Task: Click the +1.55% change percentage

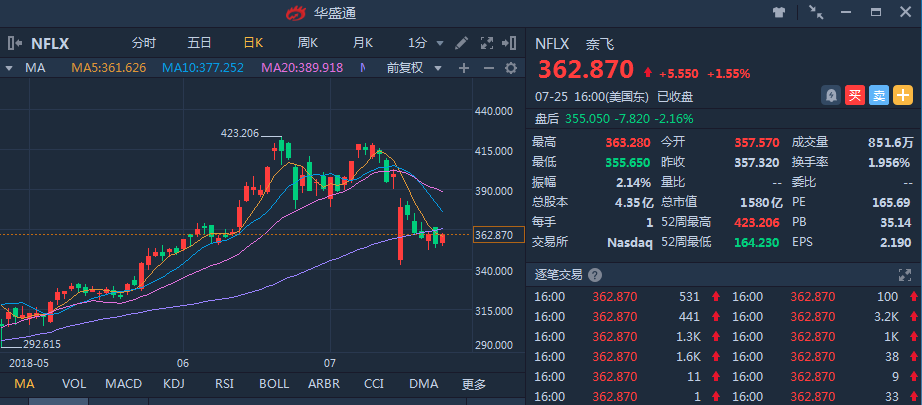Action: pyautogui.click(x=729, y=74)
